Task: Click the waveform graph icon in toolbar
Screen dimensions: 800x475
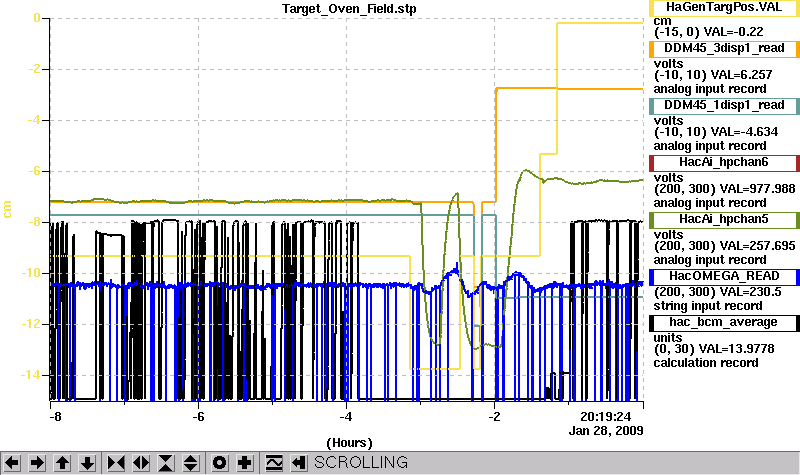Action: 274,463
